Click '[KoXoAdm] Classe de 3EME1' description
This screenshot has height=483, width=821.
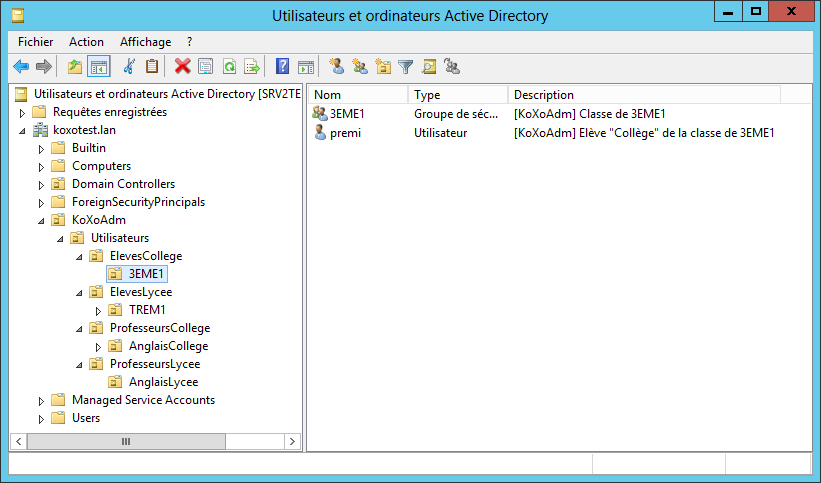(x=590, y=114)
